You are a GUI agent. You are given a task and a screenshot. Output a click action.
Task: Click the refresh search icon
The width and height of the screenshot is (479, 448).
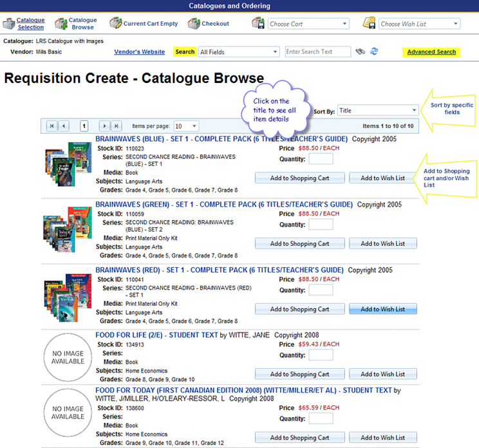pos(374,51)
